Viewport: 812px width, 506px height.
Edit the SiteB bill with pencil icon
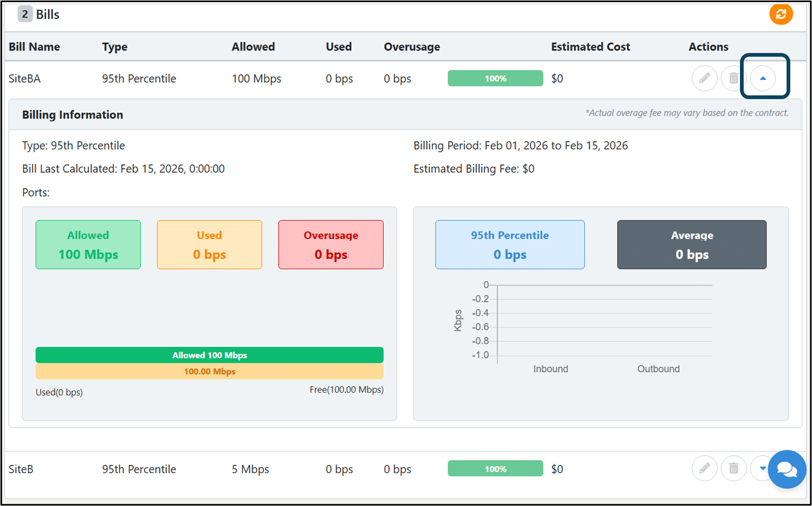[x=704, y=468]
